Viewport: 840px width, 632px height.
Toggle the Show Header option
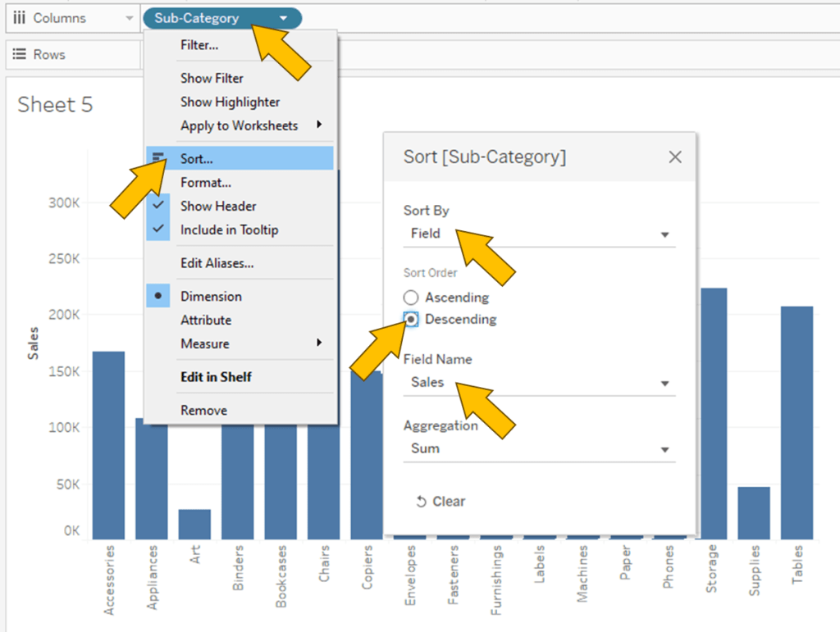218,207
